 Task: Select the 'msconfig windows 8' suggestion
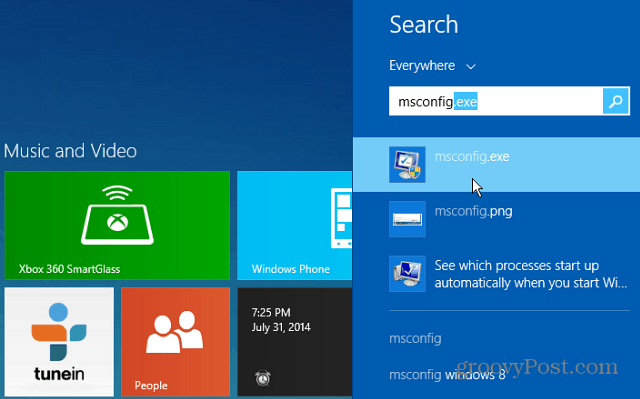point(447,375)
